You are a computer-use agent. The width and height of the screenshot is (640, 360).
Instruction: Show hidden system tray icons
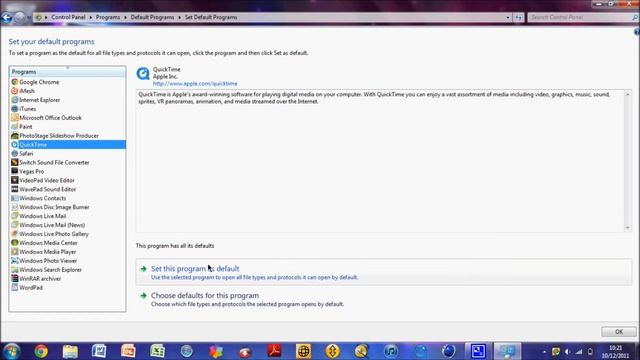coord(544,352)
